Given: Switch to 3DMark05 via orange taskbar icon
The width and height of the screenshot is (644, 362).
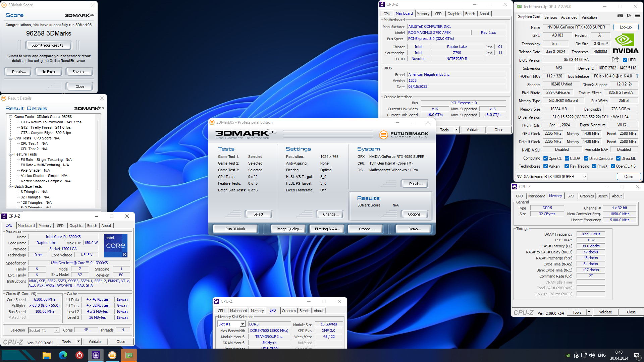Looking at the screenshot, I should [112, 355].
